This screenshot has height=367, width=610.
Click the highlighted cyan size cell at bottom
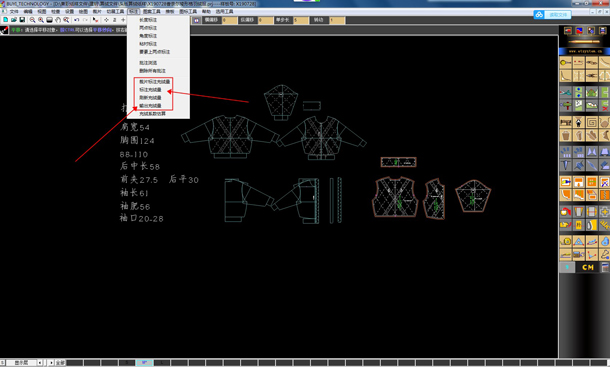click(x=144, y=363)
